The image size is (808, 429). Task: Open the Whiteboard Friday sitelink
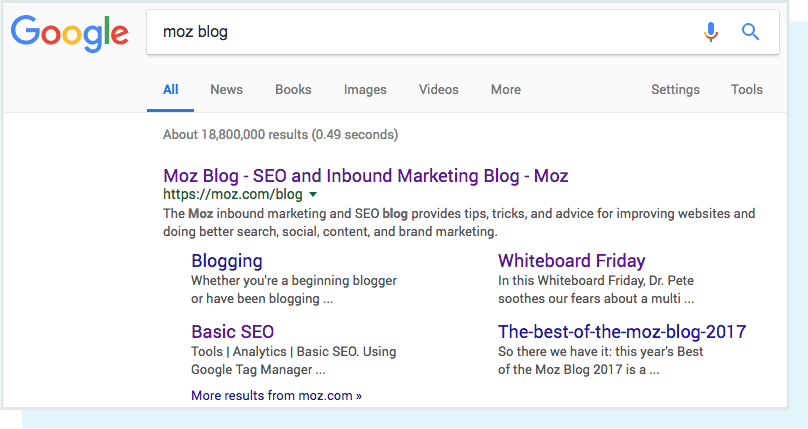(571, 261)
